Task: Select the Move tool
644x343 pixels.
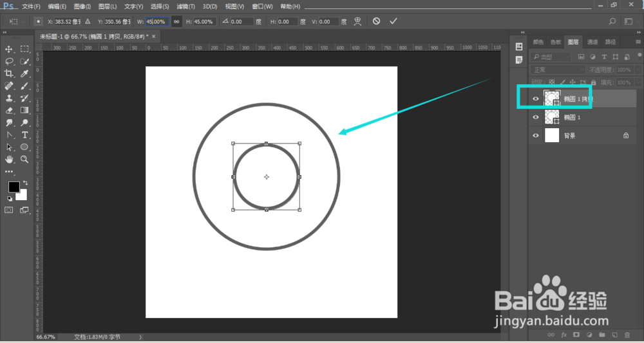Action: (8, 50)
